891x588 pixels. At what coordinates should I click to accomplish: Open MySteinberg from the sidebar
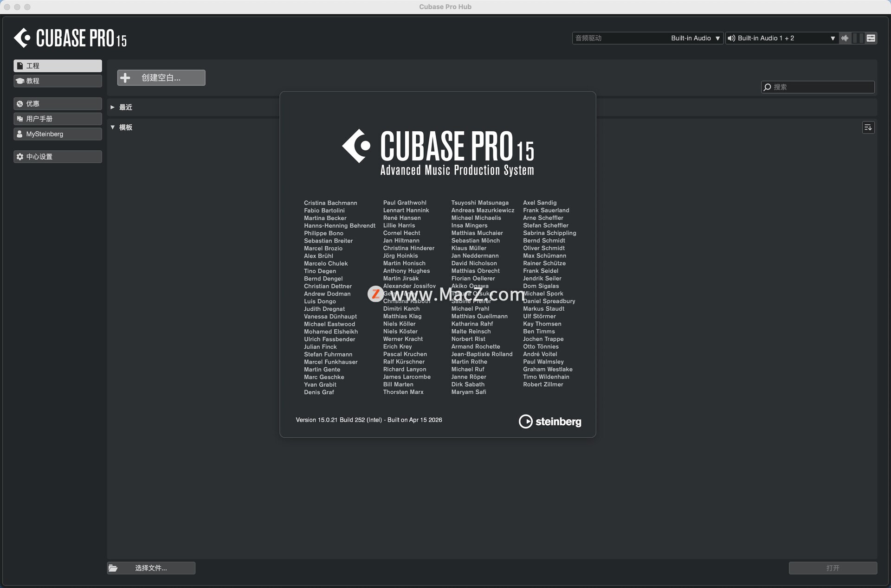tap(58, 134)
